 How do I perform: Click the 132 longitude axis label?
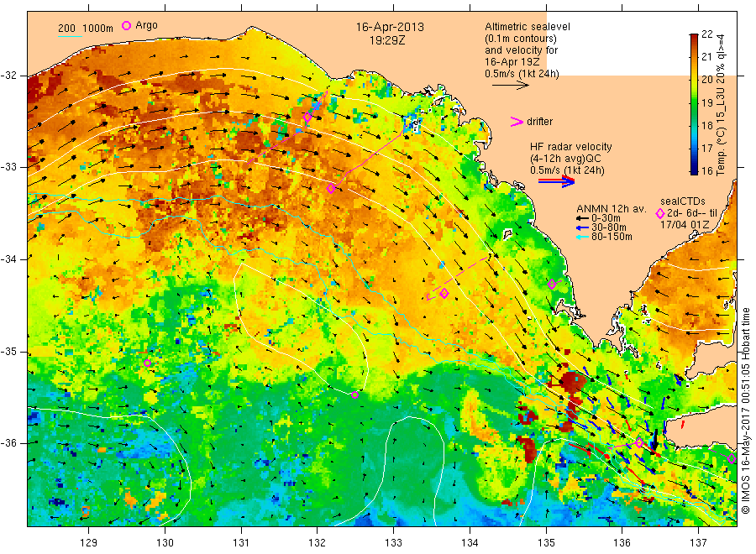pyautogui.click(x=318, y=543)
